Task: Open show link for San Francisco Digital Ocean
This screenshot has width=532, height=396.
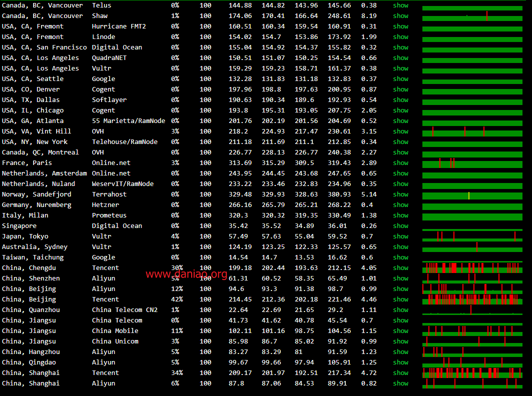Action: [x=400, y=47]
